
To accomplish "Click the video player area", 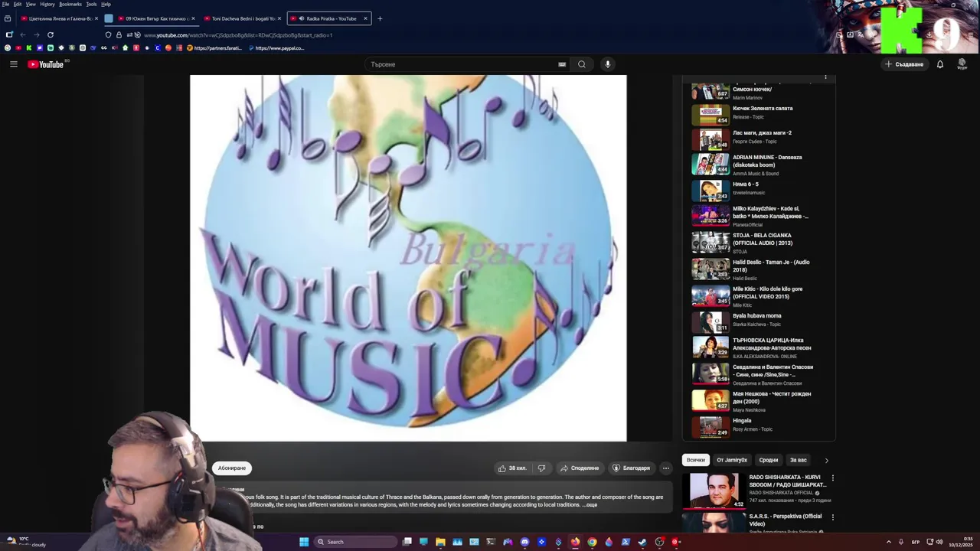I will (x=408, y=258).
